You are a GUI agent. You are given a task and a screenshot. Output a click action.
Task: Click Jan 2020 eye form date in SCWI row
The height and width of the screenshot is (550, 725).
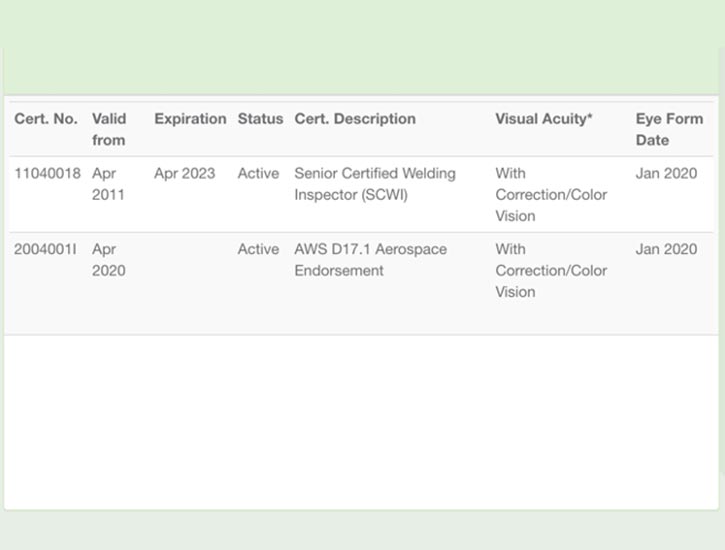coord(666,174)
